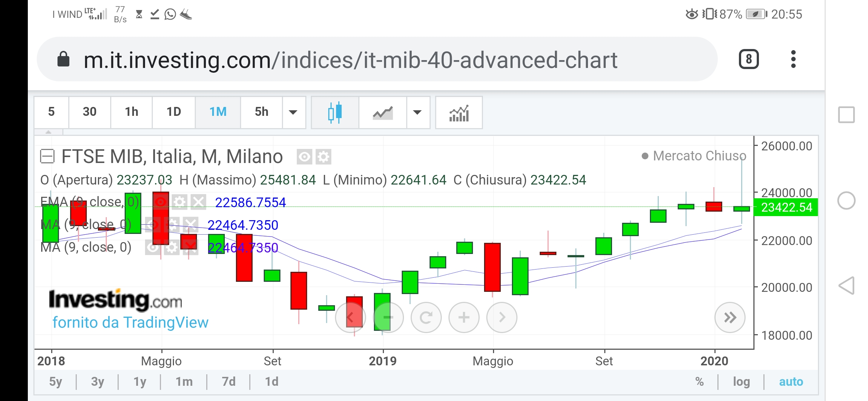
Task: Select the area line chart type
Action: tap(382, 113)
